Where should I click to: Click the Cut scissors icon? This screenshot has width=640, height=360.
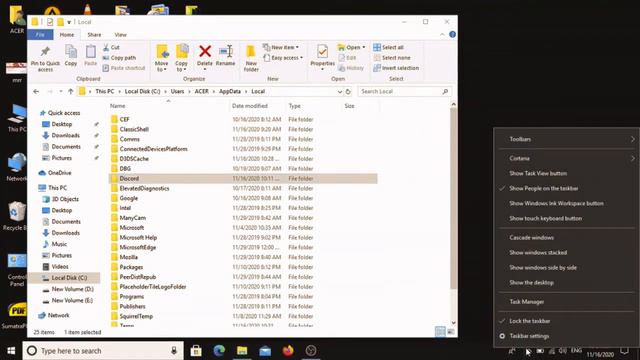point(106,47)
